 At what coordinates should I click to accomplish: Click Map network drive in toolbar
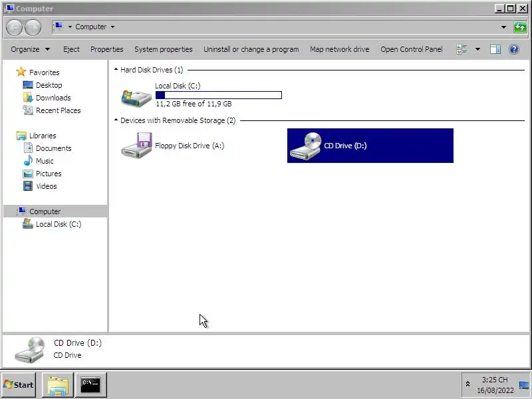pos(340,49)
